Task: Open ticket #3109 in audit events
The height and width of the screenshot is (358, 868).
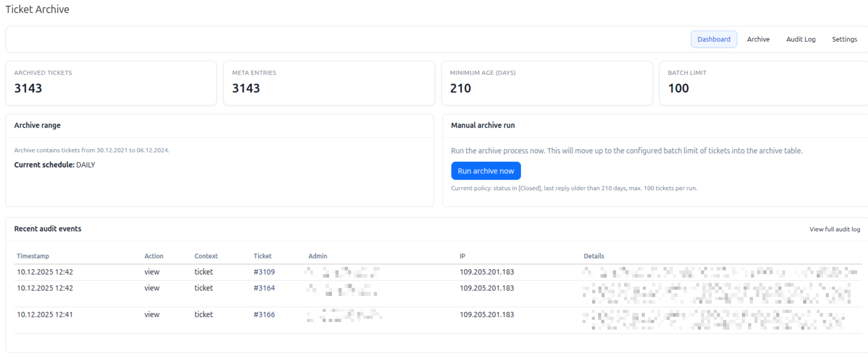Action: coord(264,272)
